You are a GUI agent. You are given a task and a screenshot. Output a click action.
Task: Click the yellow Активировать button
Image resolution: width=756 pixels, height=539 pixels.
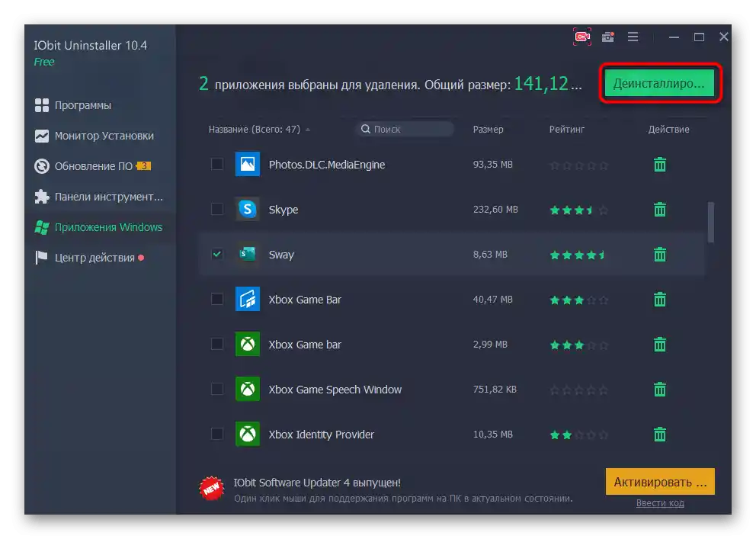pyautogui.click(x=660, y=482)
